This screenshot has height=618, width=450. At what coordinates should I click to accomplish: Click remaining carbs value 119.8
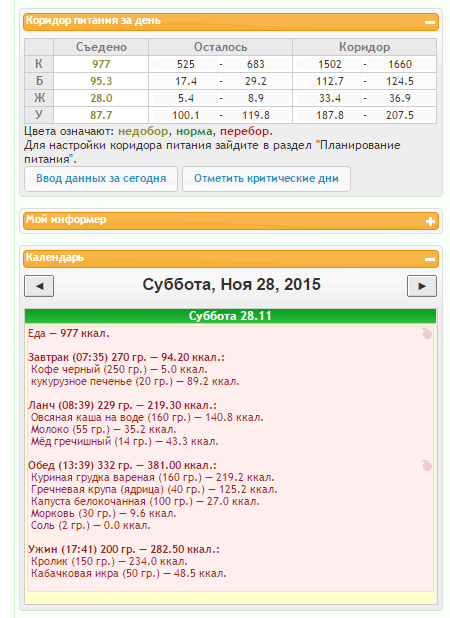click(256, 115)
